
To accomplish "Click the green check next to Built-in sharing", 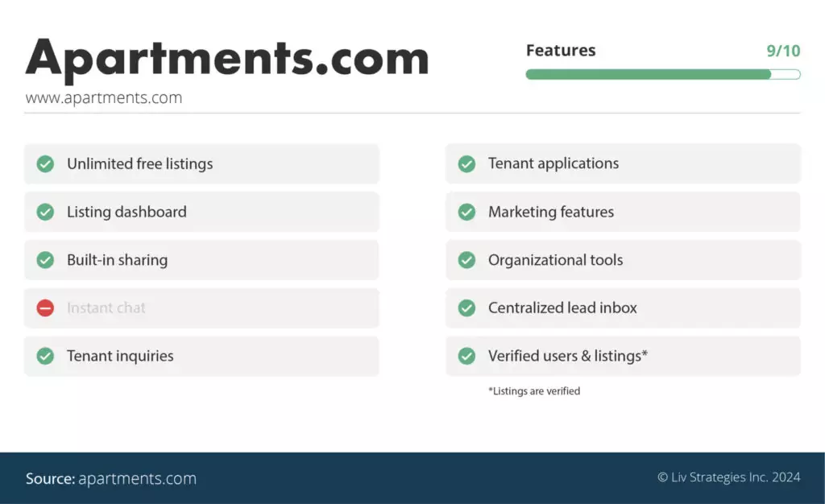I will [45, 260].
